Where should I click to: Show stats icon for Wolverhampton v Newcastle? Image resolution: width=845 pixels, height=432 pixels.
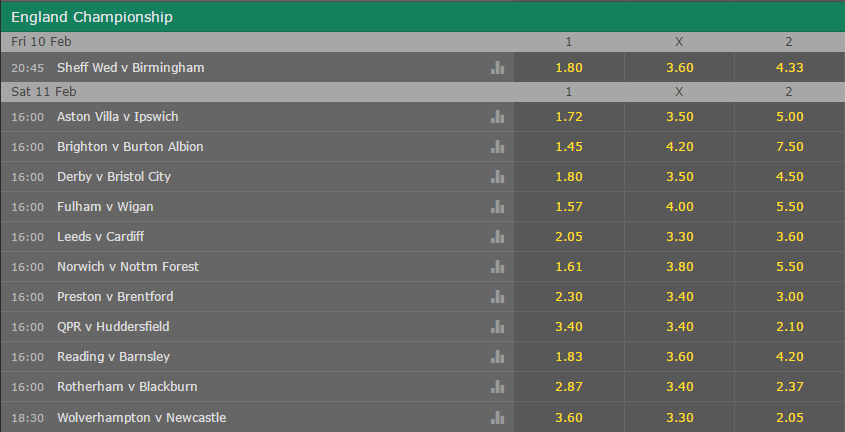click(x=497, y=417)
